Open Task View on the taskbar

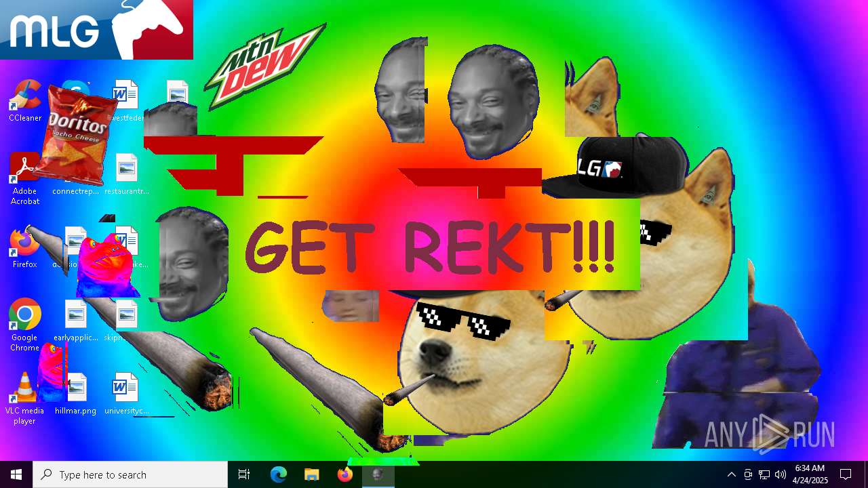(x=244, y=474)
